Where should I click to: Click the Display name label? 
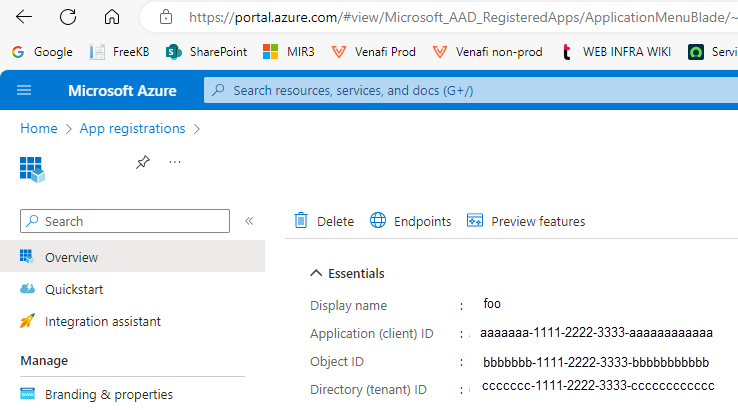348,305
